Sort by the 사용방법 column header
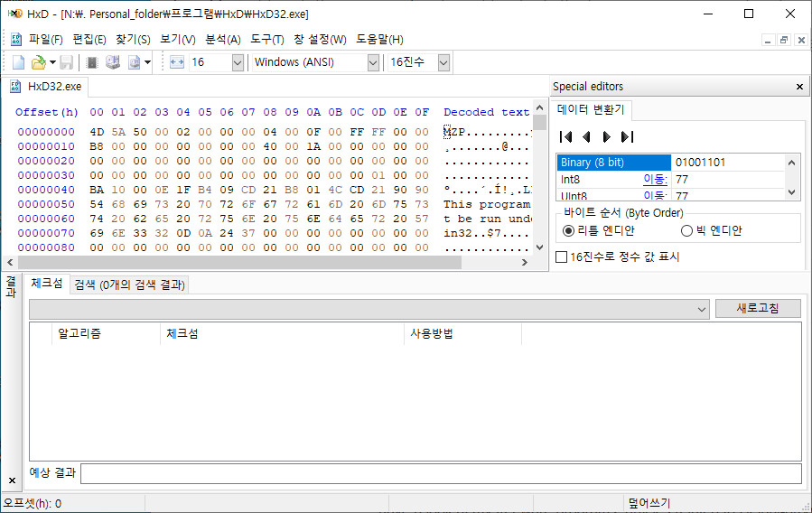 (462, 334)
